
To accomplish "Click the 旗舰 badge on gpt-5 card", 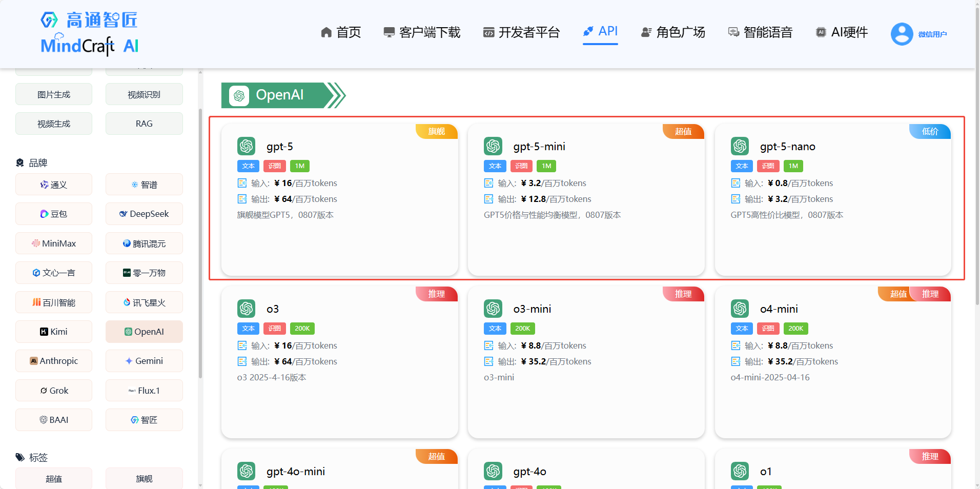I will pos(437,131).
